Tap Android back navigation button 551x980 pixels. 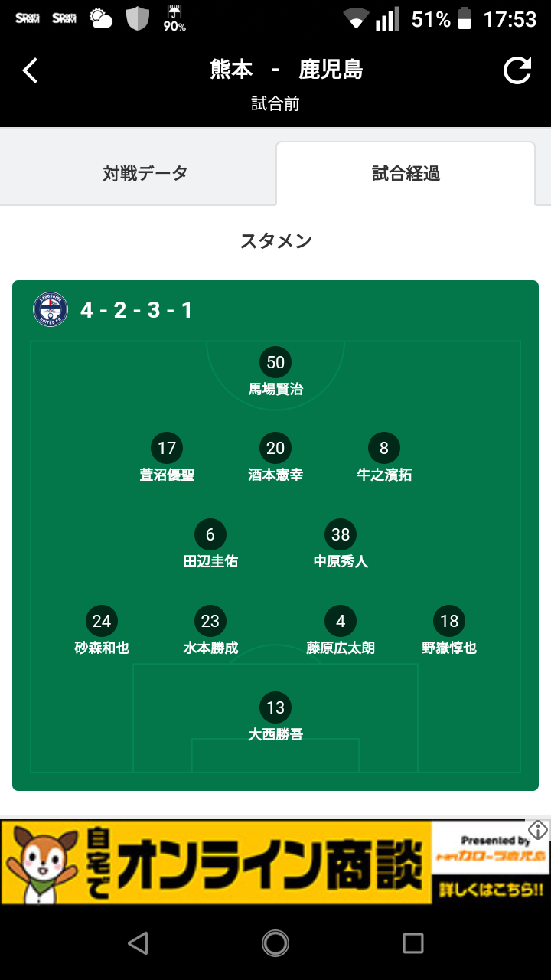pos(138,943)
